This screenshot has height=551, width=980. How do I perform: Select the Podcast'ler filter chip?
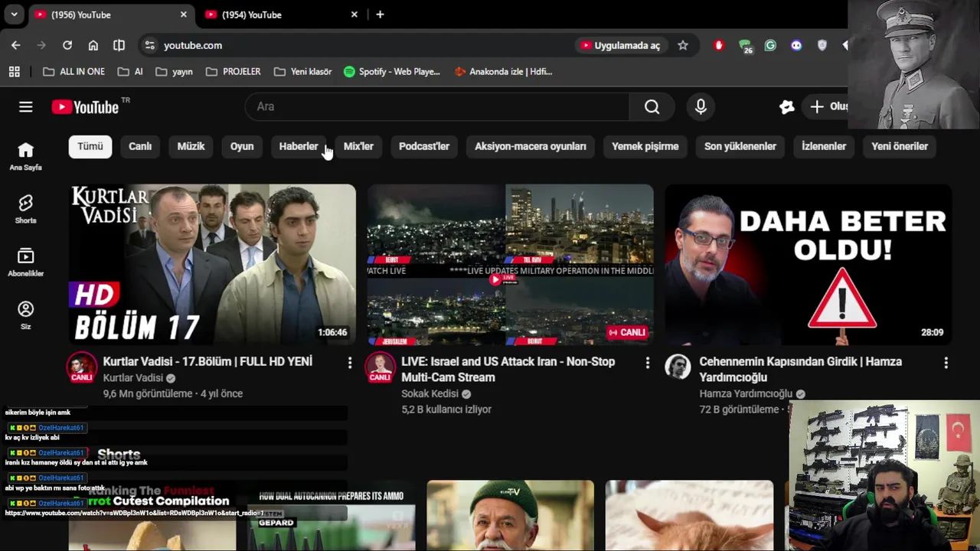pos(424,146)
